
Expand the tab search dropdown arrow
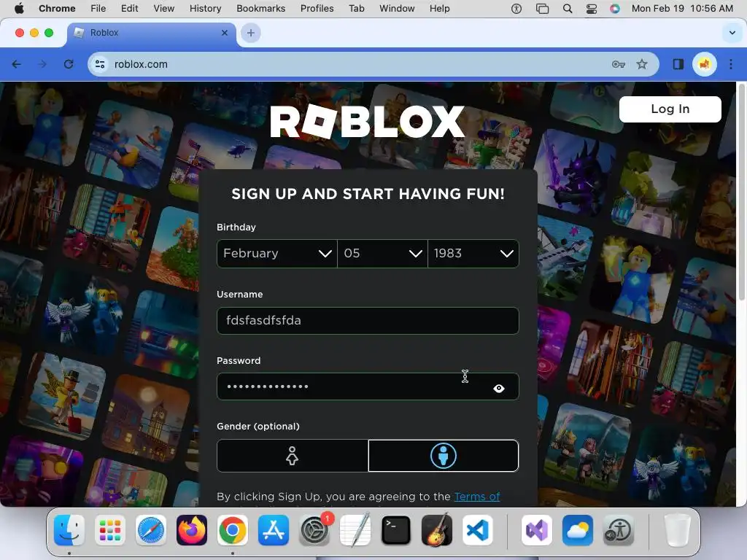[x=732, y=33]
